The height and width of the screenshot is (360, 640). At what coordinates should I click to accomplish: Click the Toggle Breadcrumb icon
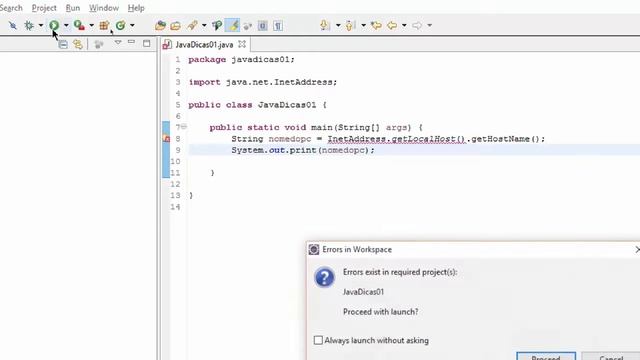click(x=217, y=26)
